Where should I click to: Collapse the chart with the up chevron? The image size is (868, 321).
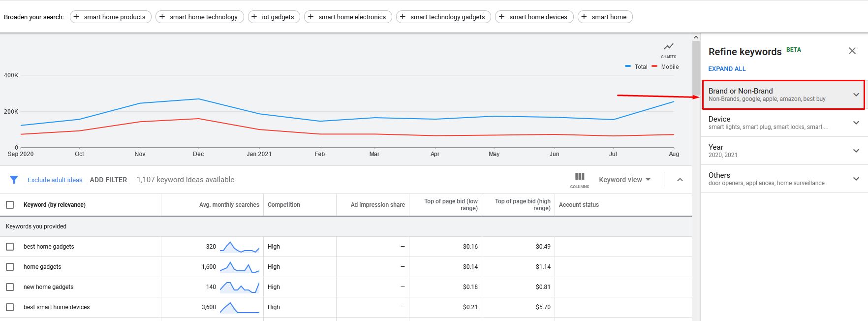tap(680, 180)
